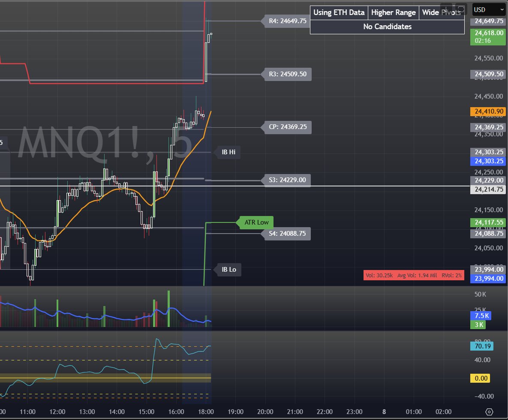The width and height of the screenshot is (508, 420).
Task: Click the Using ETH Data table cell
Action: coord(339,12)
